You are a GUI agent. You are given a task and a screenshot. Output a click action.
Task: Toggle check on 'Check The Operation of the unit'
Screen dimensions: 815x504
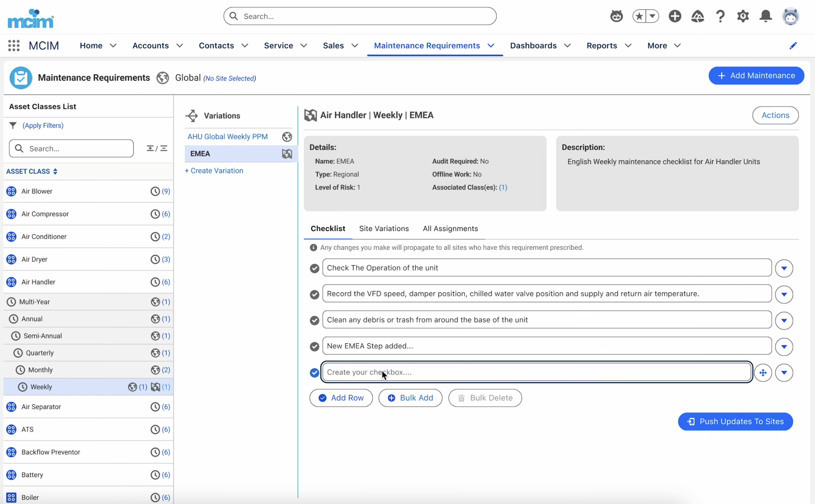315,269
